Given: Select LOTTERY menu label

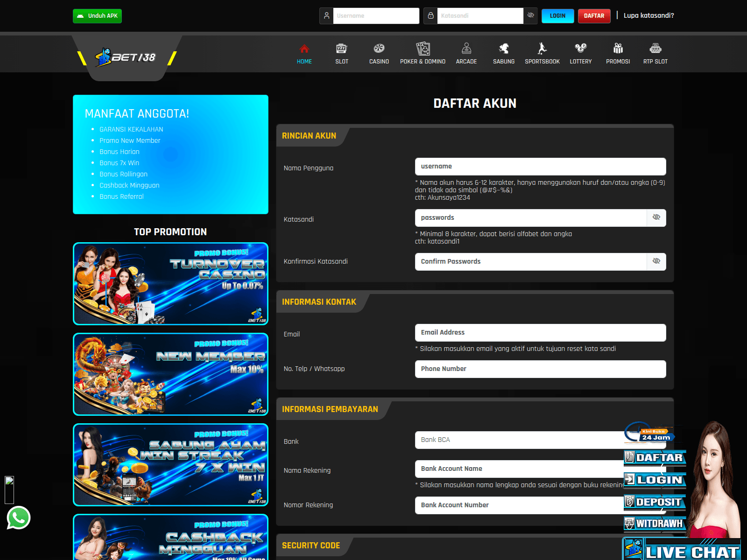Looking at the screenshot, I should pos(581,62).
